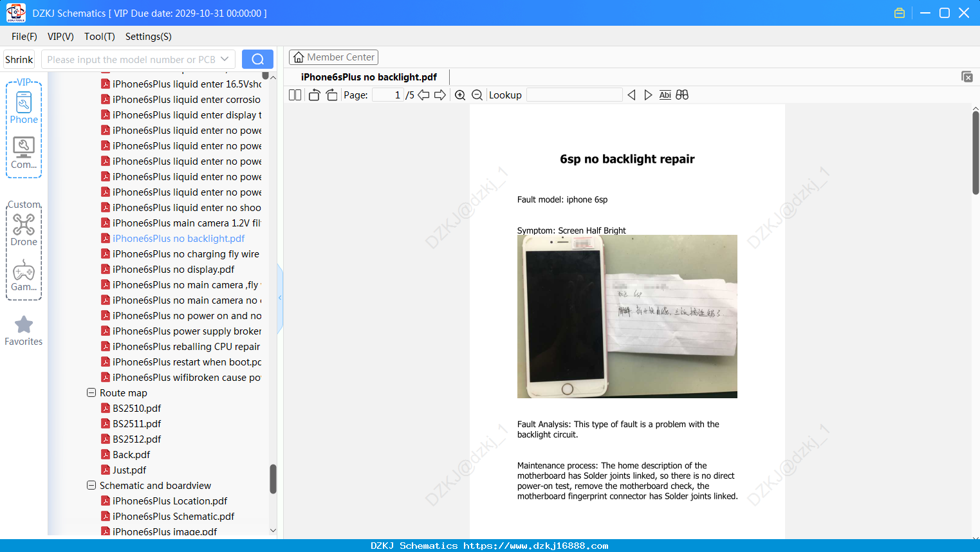980x552 pixels.
Task: Open the VIP menu
Action: coord(60,37)
